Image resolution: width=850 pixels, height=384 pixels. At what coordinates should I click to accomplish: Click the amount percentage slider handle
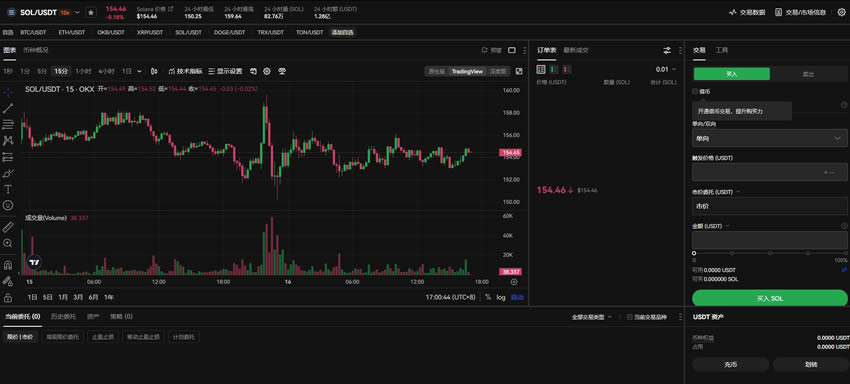coord(694,253)
